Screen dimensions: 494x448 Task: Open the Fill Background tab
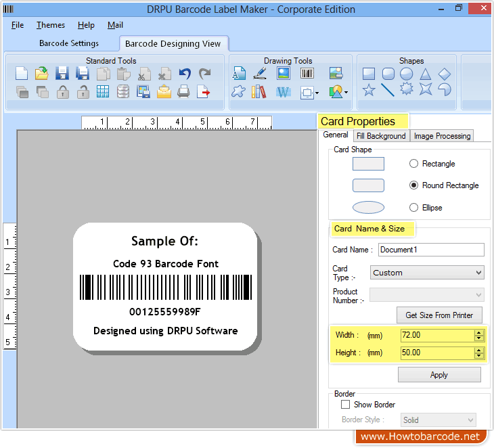coord(381,136)
